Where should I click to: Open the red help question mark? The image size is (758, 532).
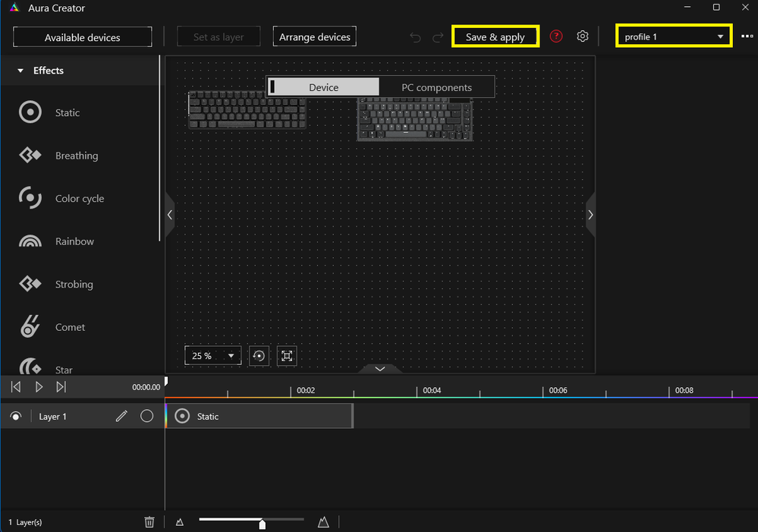556,36
